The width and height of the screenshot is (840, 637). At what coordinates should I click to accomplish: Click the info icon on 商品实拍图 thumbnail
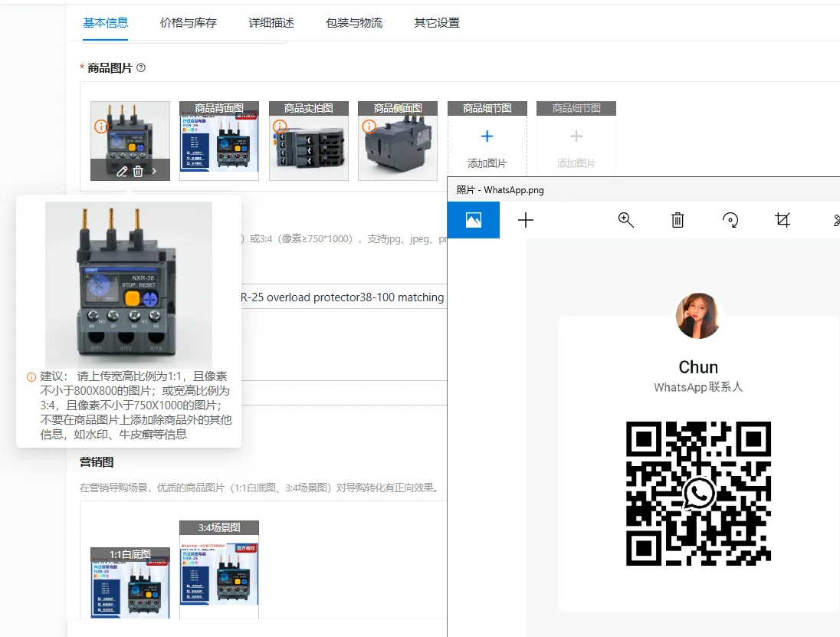[281, 125]
